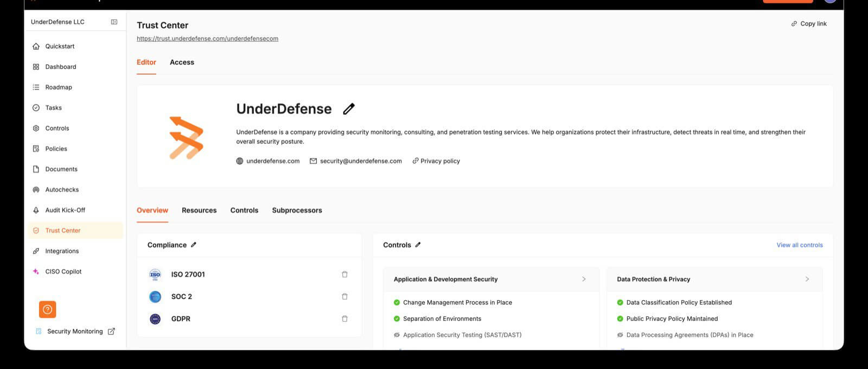The image size is (868, 369).
Task: Open the underdefense.com website link
Action: [268, 161]
